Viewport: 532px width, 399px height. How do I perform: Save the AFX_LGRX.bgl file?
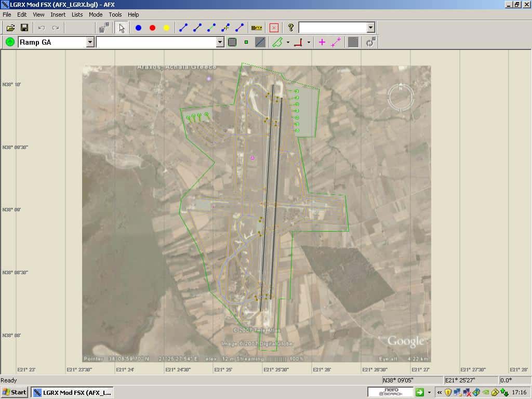coord(24,28)
